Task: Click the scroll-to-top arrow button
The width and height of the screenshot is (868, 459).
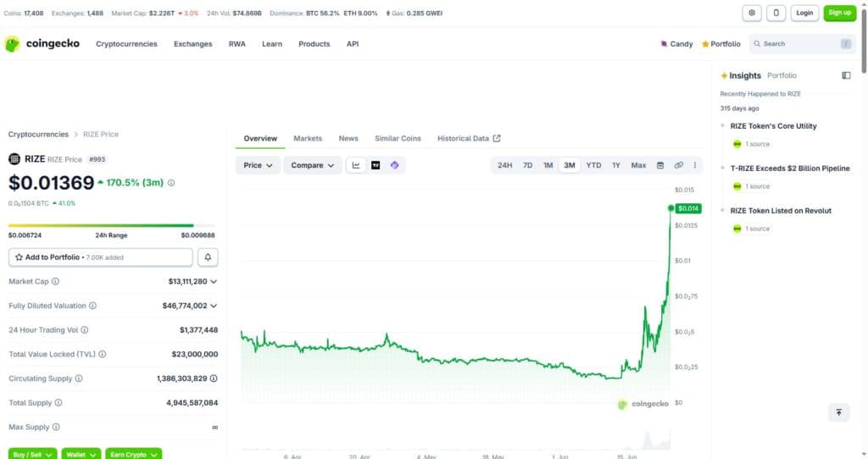Action: tap(838, 412)
